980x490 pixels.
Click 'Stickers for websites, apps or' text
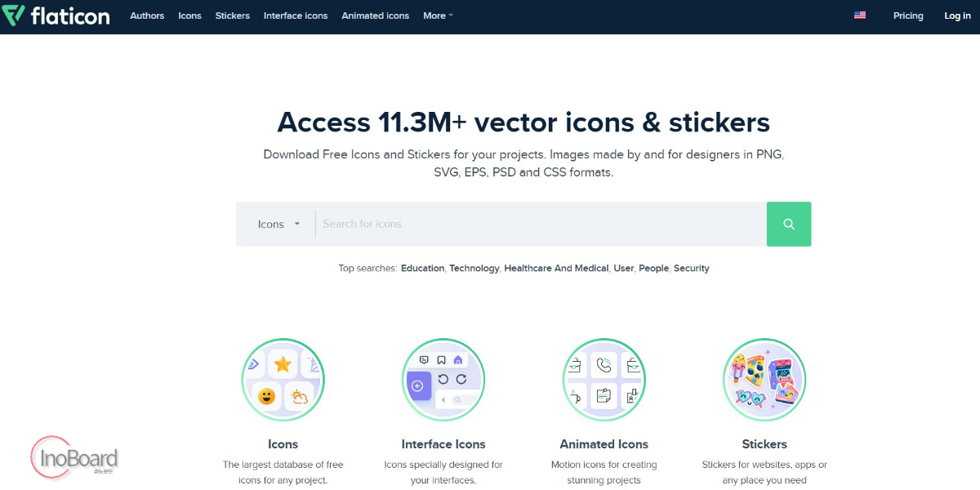pyautogui.click(x=764, y=465)
